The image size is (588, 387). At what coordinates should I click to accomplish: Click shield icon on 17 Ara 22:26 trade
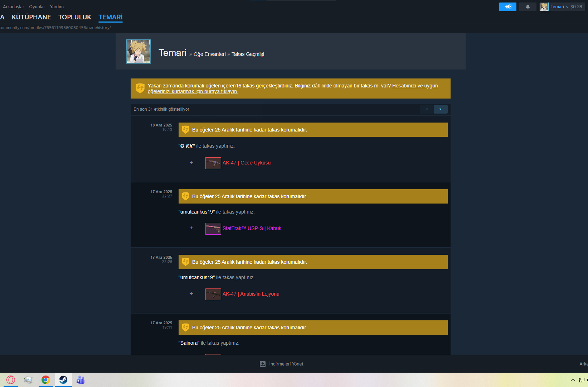(x=185, y=262)
